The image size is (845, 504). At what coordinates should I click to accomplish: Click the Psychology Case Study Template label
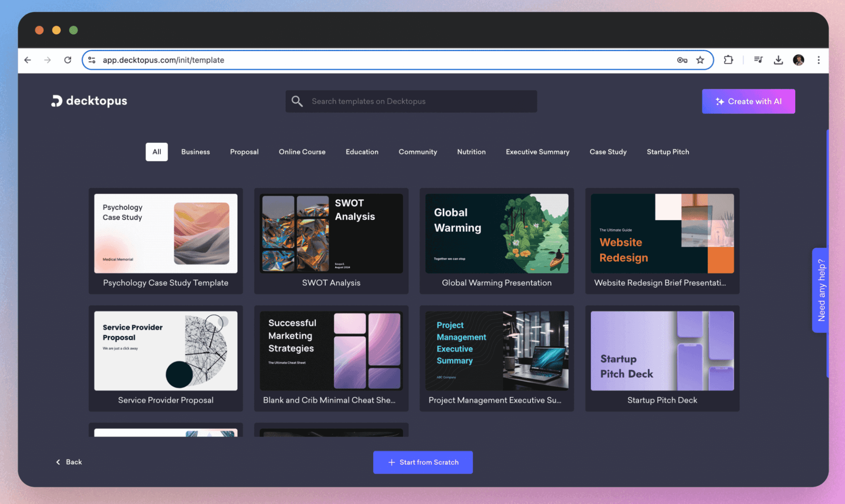click(165, 283)
